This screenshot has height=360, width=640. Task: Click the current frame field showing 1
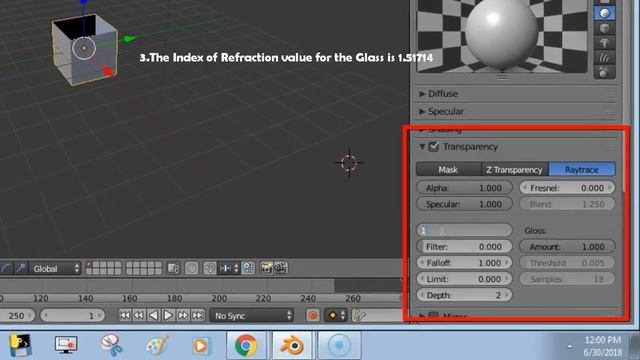click(x=73, y=316)
